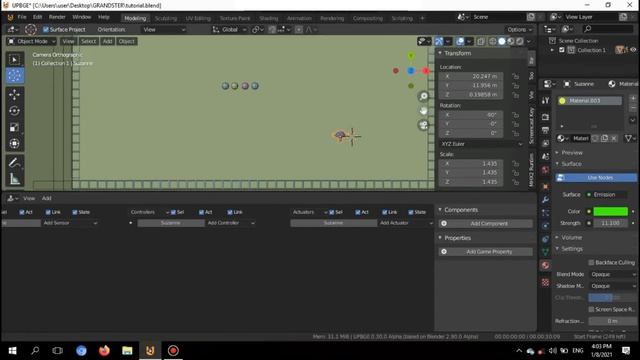Open the Add Sensor dropdown
The width and height of the screenshot is (640, 360).
tap(70, 223)
